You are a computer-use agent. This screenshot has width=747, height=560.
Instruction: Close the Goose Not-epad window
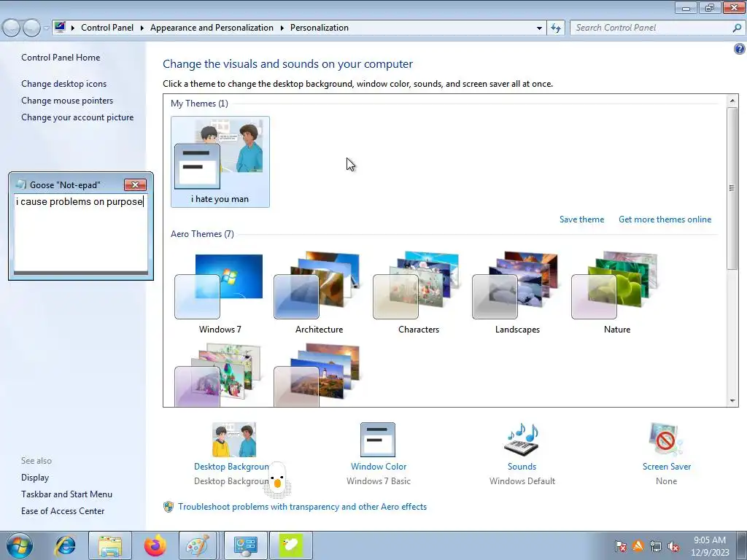[x=135, y=184]
